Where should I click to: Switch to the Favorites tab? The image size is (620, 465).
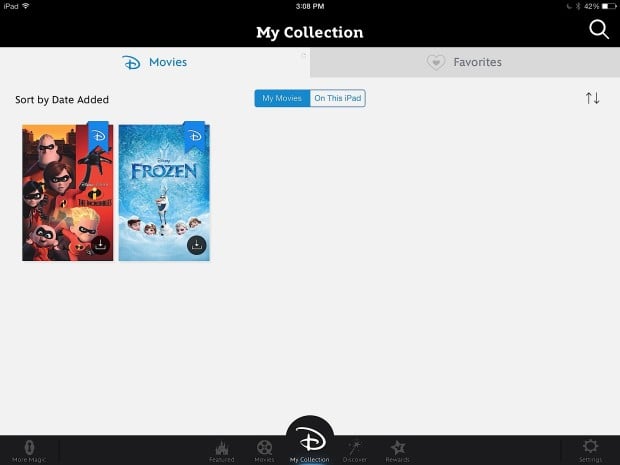click(465, 62)
